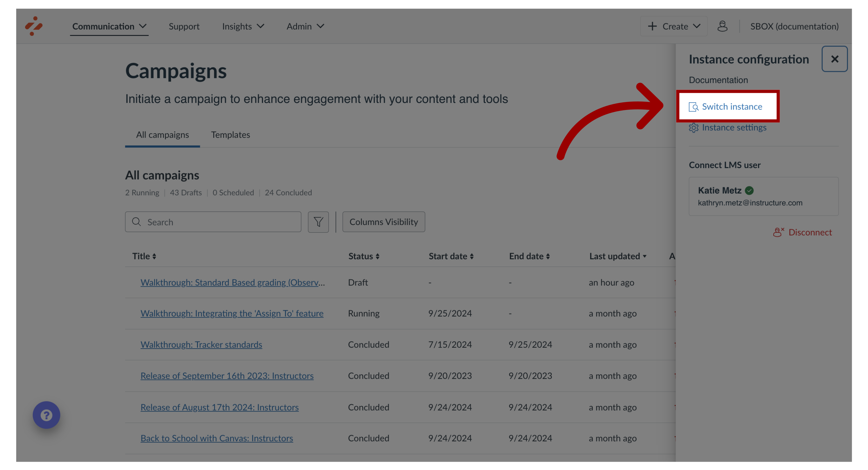Click 'an hour ago' last updated cell
868x470 pixels.
click(x=611, y=282)
